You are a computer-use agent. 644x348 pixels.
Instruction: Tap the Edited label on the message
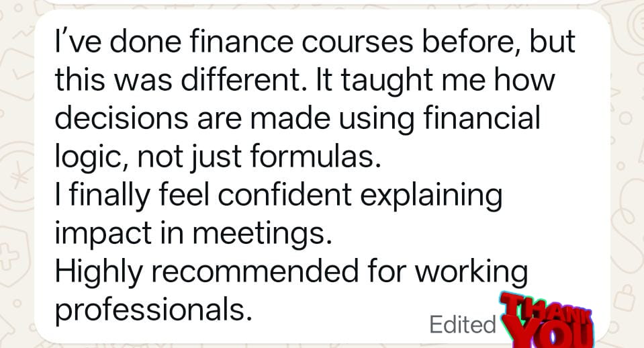[x=461, y=324]
